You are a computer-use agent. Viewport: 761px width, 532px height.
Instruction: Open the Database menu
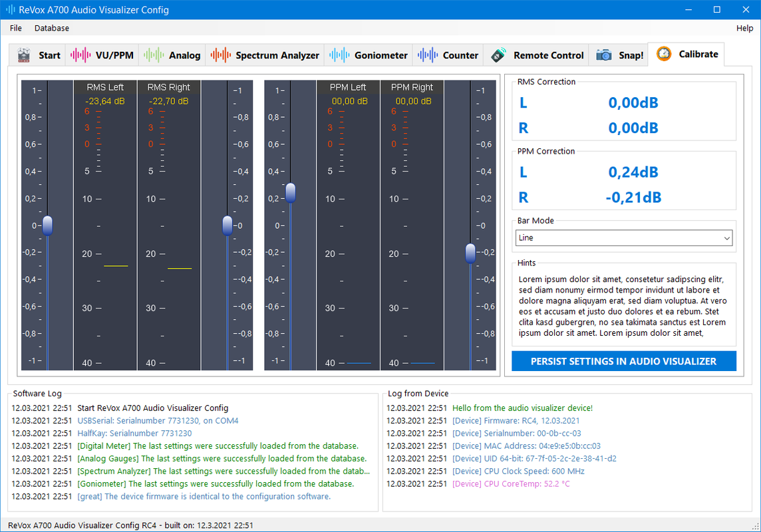click(x=52, y=28)
